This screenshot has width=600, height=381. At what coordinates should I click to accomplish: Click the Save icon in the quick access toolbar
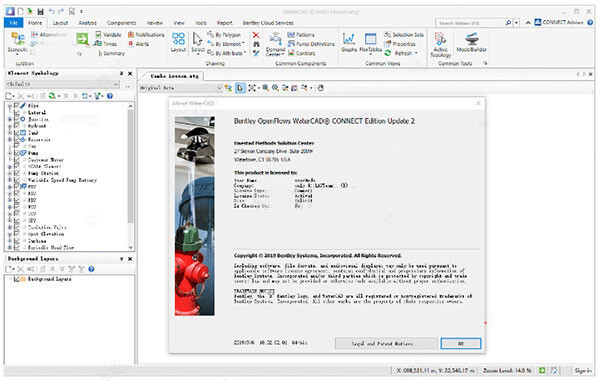click(x=41, y=11)
